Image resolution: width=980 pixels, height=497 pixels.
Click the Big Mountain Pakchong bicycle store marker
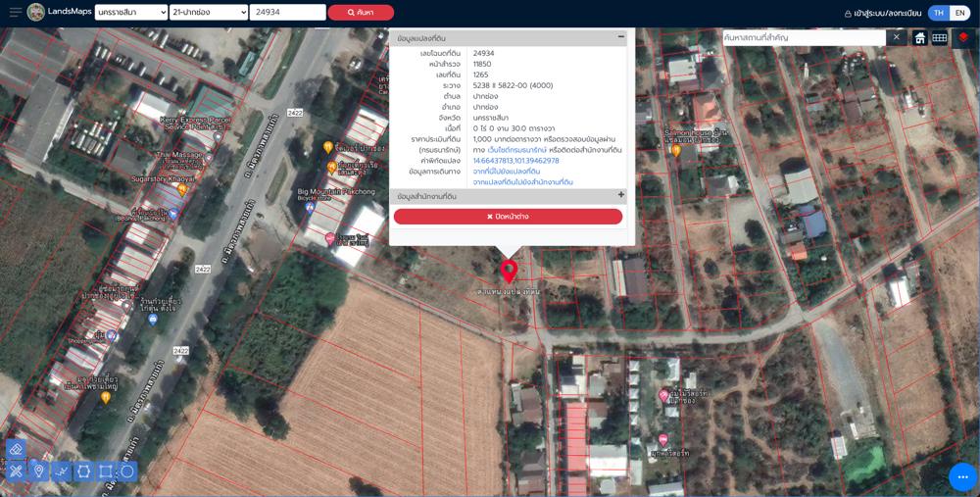tap(310, 208)
